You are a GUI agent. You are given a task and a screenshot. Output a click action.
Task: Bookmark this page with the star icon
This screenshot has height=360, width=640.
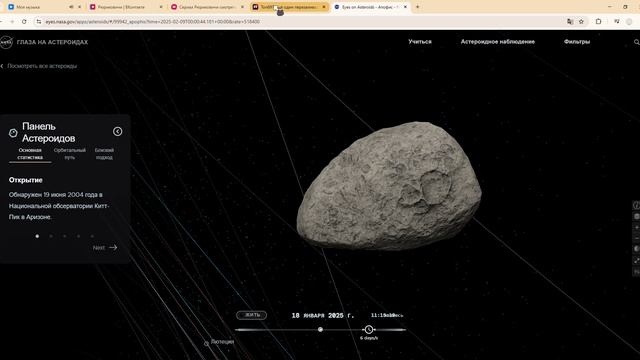(x=581, y=21)
